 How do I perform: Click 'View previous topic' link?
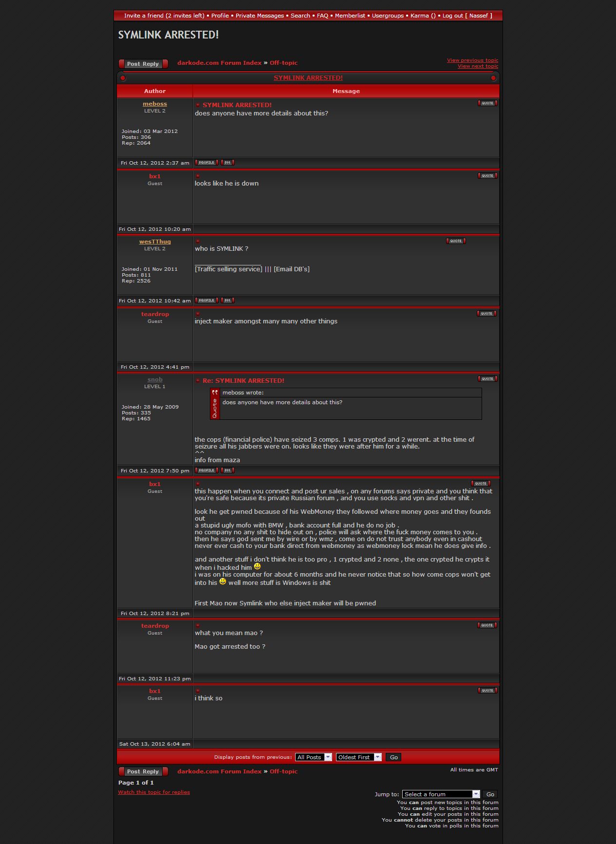pos(472,60)
